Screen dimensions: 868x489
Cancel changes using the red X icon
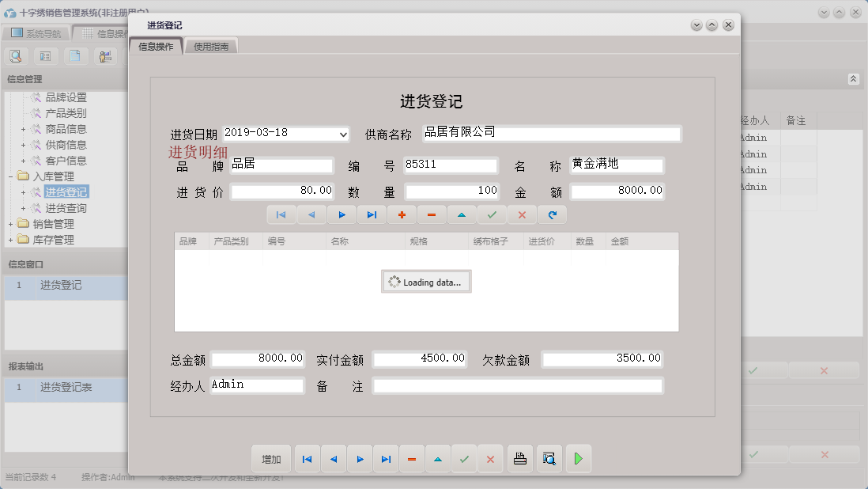(521, 214)
